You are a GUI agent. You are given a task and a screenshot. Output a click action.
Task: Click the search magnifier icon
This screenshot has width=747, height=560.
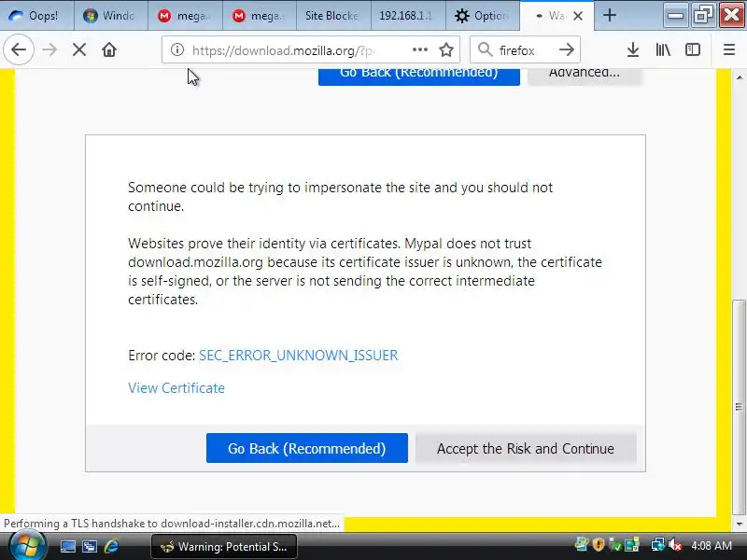point(485,49)
